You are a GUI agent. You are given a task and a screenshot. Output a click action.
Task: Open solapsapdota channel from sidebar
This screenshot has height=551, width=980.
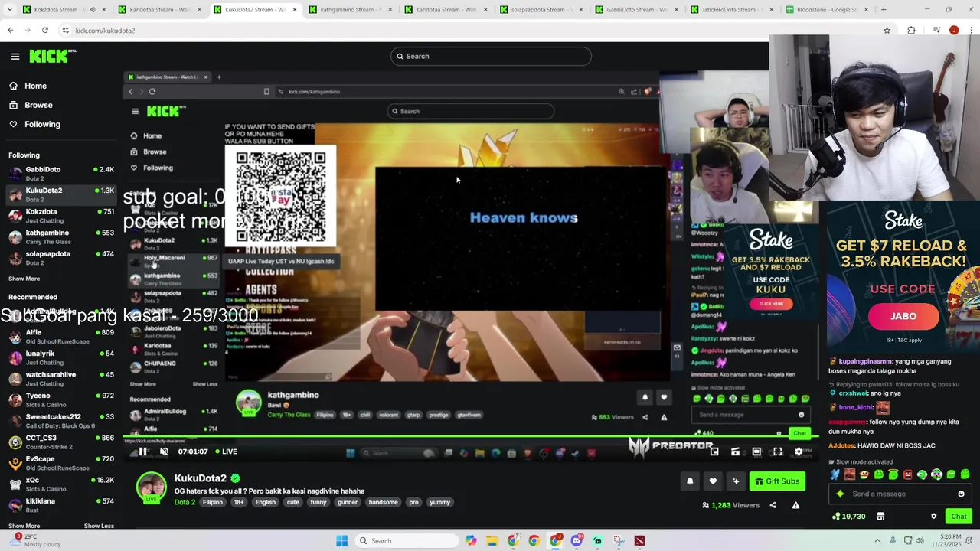tap(61, 258)
